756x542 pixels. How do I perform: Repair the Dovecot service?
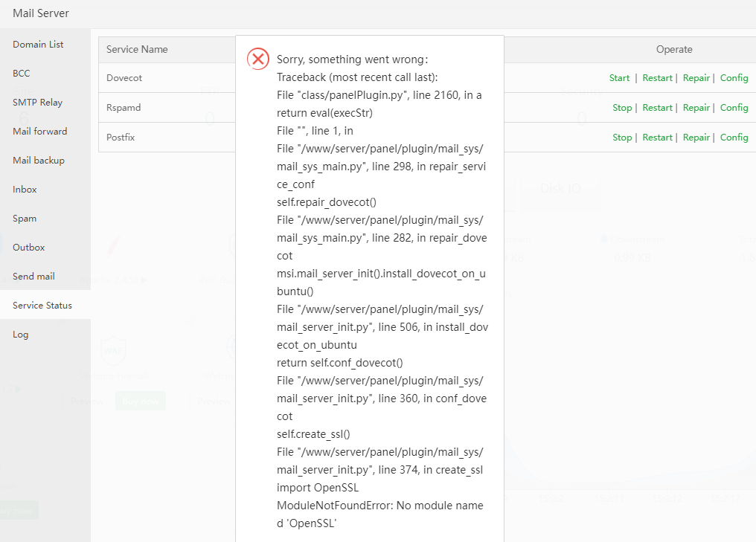click(x=696, y=78)
